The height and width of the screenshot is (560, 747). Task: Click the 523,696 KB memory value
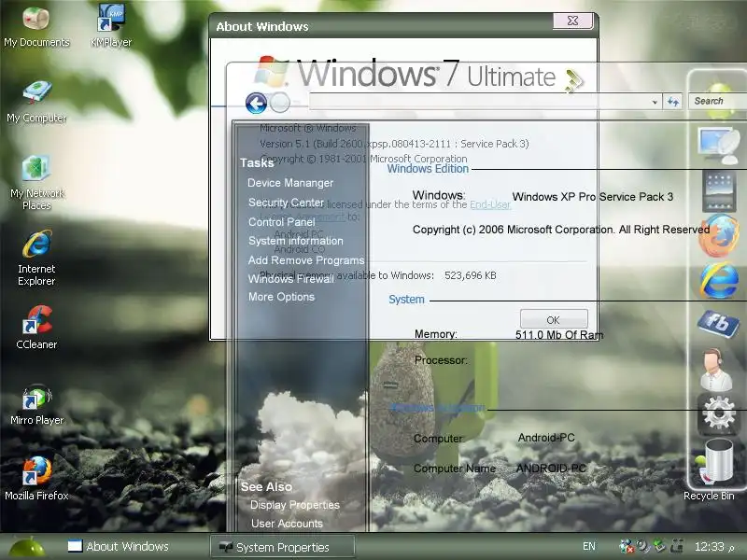click(x=471, y=275)
